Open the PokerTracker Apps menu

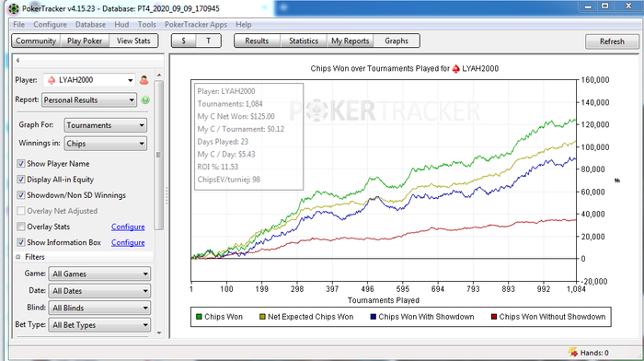click(x=196, y=25)
